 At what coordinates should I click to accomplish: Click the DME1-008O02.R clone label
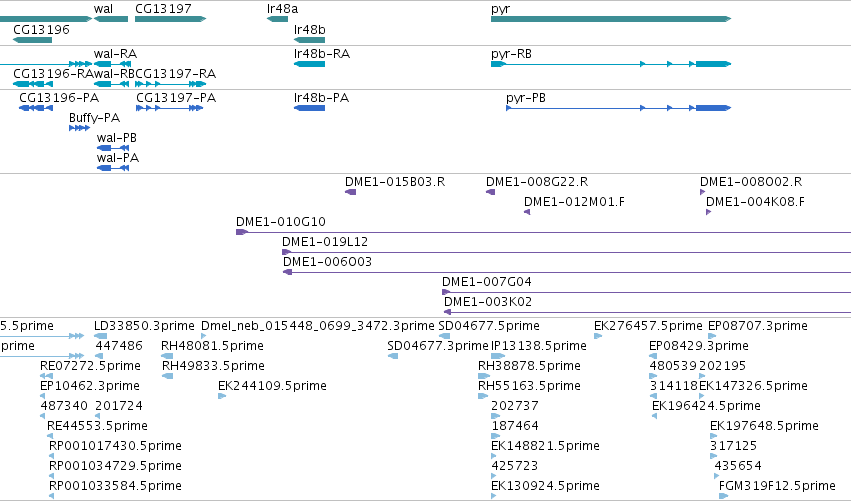coord(751,182)
